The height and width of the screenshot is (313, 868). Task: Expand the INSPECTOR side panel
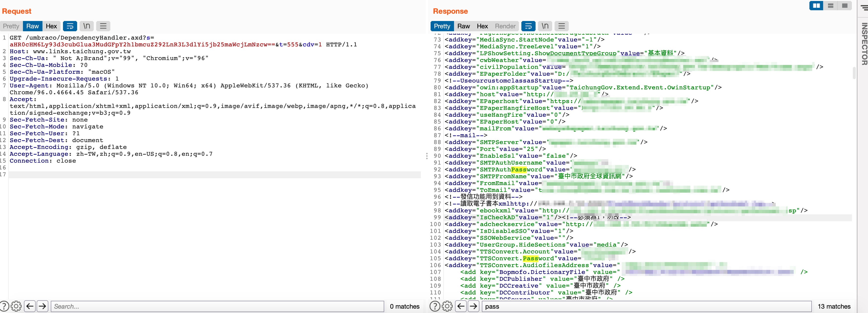click(864, 44)
